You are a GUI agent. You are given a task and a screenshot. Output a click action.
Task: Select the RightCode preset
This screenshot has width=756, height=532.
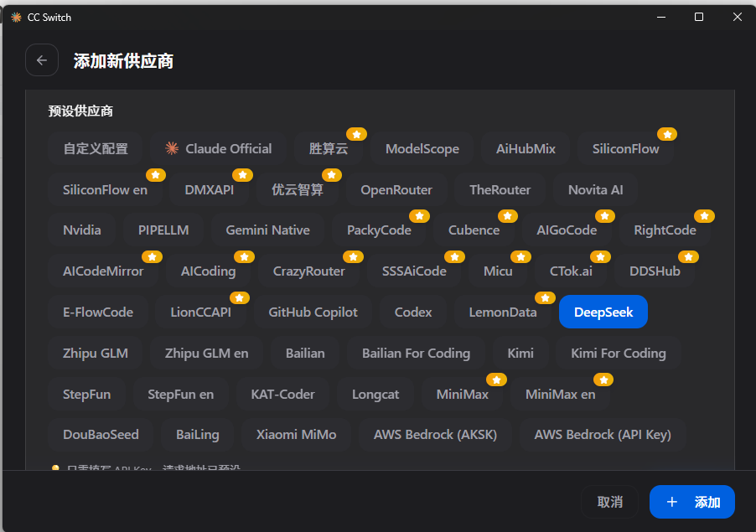(665, 230)
